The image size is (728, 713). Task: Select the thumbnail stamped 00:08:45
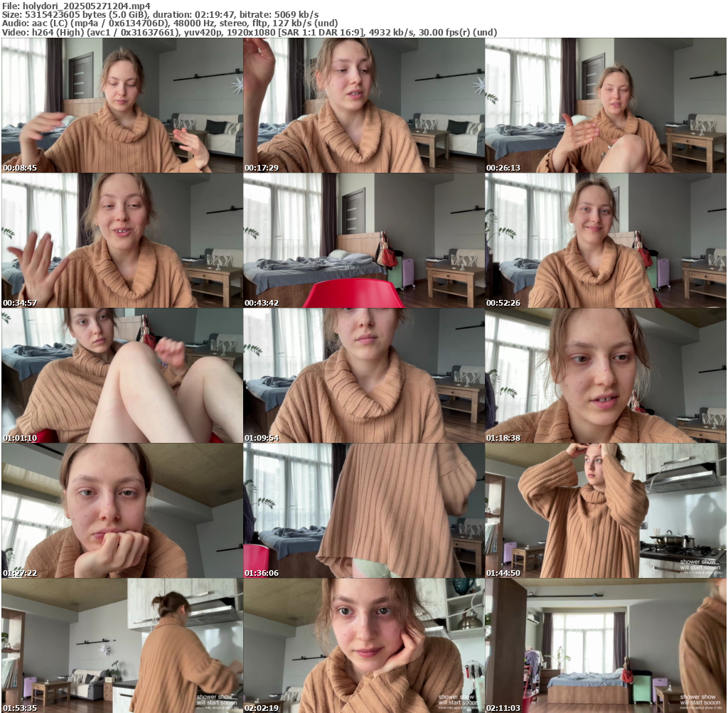[x=122, y=105]
